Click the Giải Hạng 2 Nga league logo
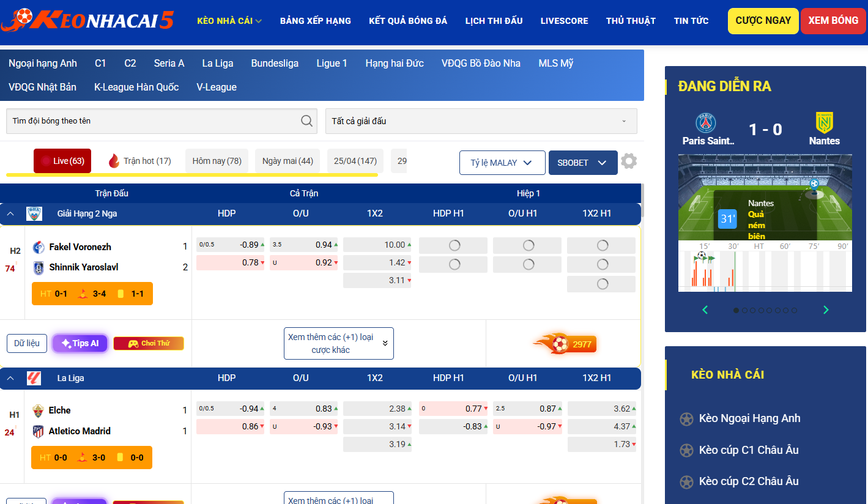Image resolution: width=868 pixels, height=504 pixels. coord(34,213)
